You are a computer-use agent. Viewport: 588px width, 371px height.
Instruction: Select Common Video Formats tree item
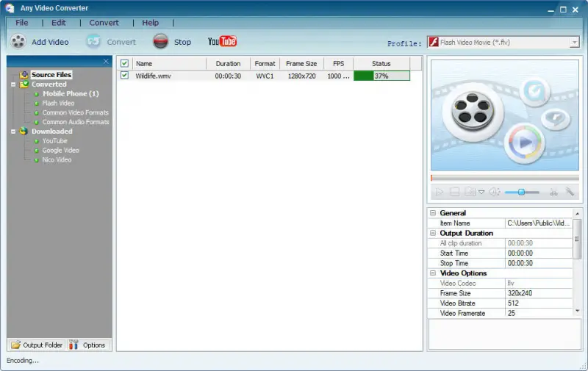pos(76,112)
